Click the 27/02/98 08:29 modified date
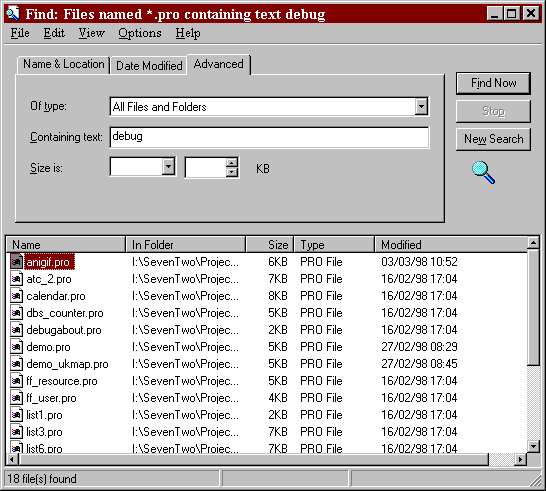Viewport: 546px width, 491px height. (x=419, y=347)
